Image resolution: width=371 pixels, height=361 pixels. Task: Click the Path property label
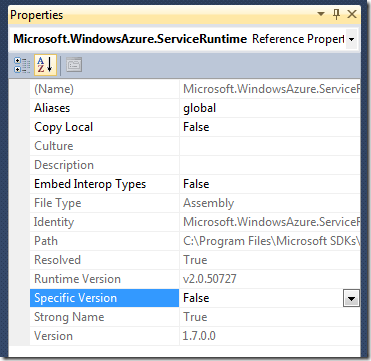tap(46, 241)
